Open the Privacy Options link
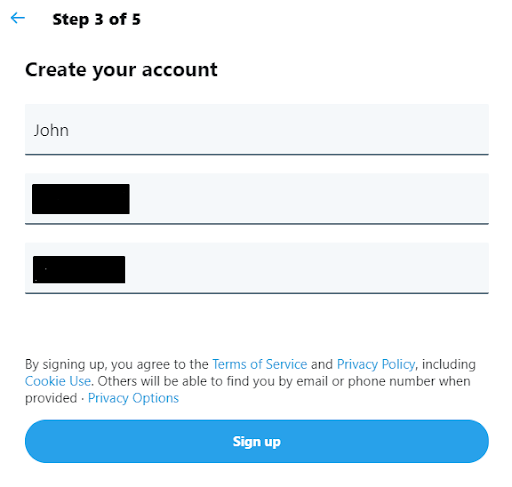The width and height of the screenshot is (512, 487). coord(133,398)
